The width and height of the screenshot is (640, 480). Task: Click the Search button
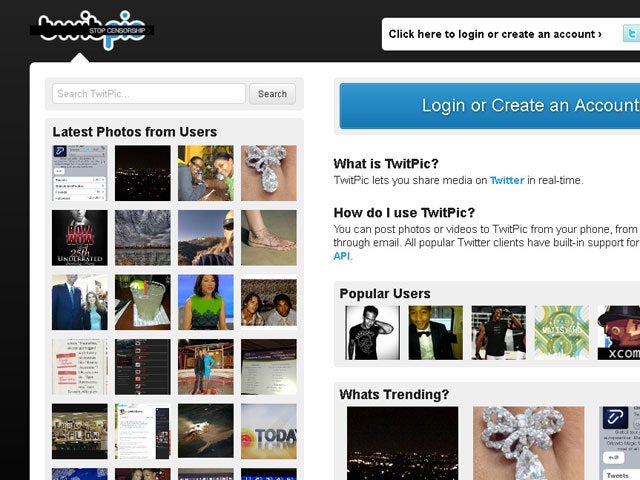[x=272, y=94]
